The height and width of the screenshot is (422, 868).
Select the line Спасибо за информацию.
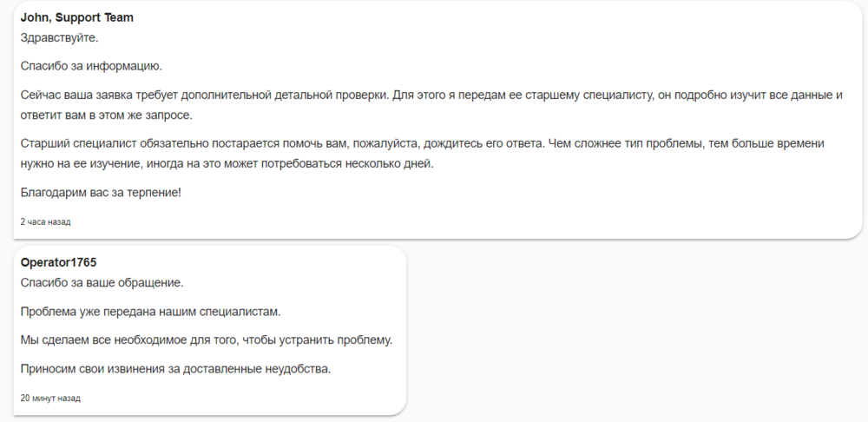(x=90, y=66)
